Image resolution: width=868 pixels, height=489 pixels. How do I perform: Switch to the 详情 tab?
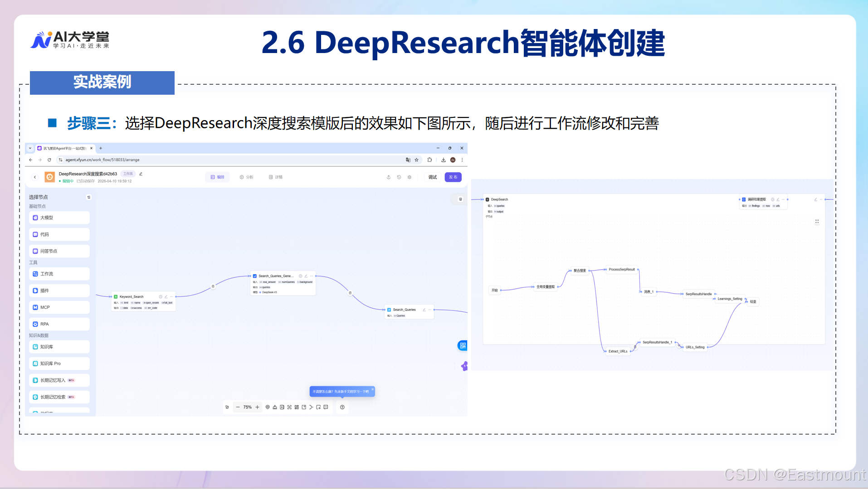click(276, 177)
